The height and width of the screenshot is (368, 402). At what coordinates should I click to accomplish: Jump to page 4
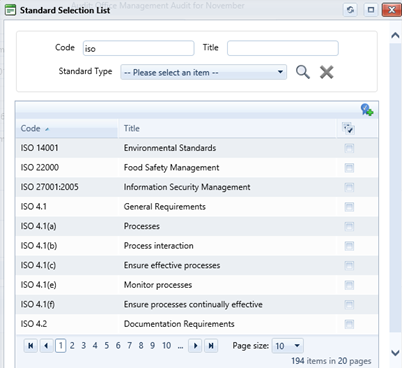95,346
